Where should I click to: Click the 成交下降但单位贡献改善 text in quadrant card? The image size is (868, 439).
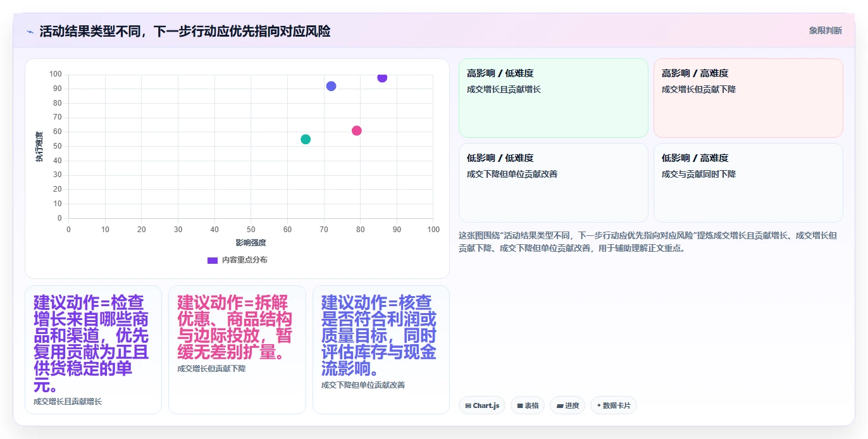coord(512,174)
